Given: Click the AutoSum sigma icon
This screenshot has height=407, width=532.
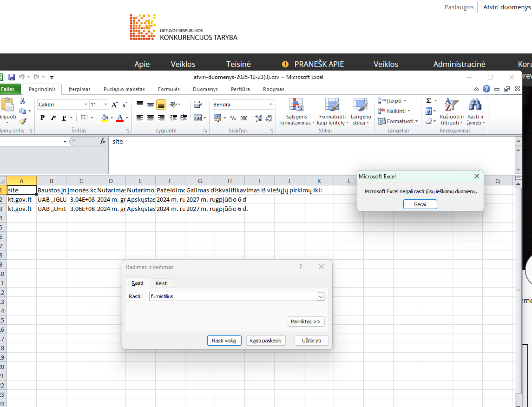Looking at the screenshot, I should pos(428,101).
